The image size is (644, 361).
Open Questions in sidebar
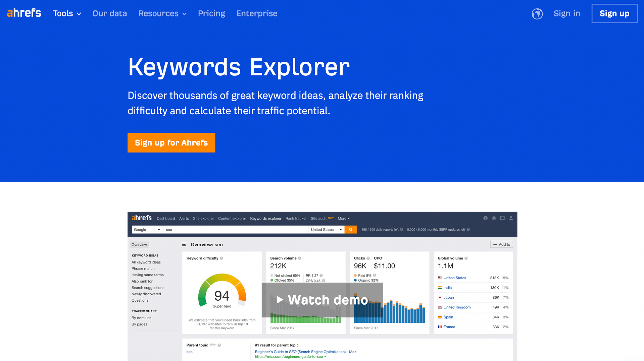point(140,301)
